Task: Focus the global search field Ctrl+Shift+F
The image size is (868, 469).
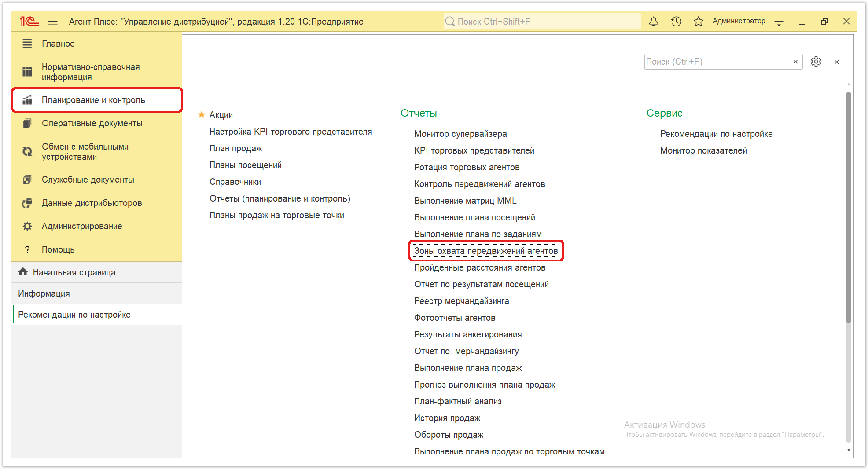Action: tap(542, 21)
